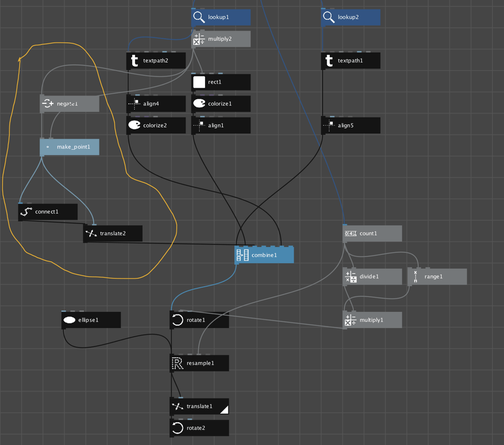The image size is (504, 445).
Task: Select the translate1 node label
Action: [199, 406]
